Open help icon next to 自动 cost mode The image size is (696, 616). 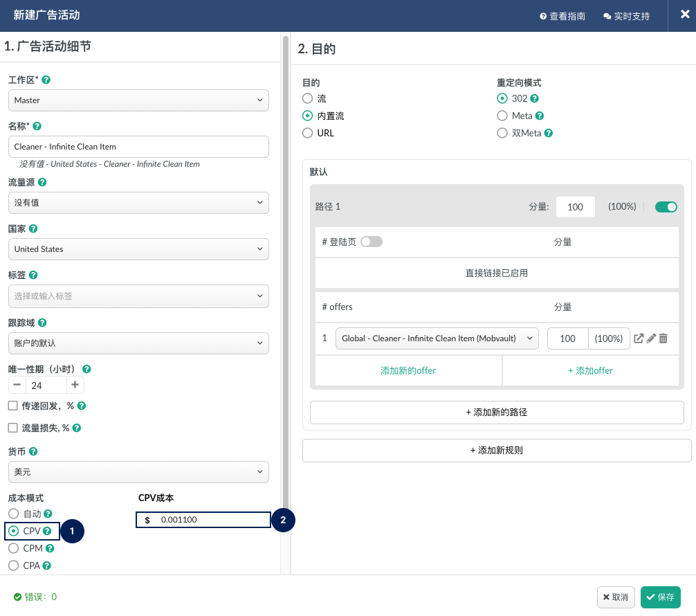click(48, 514)
